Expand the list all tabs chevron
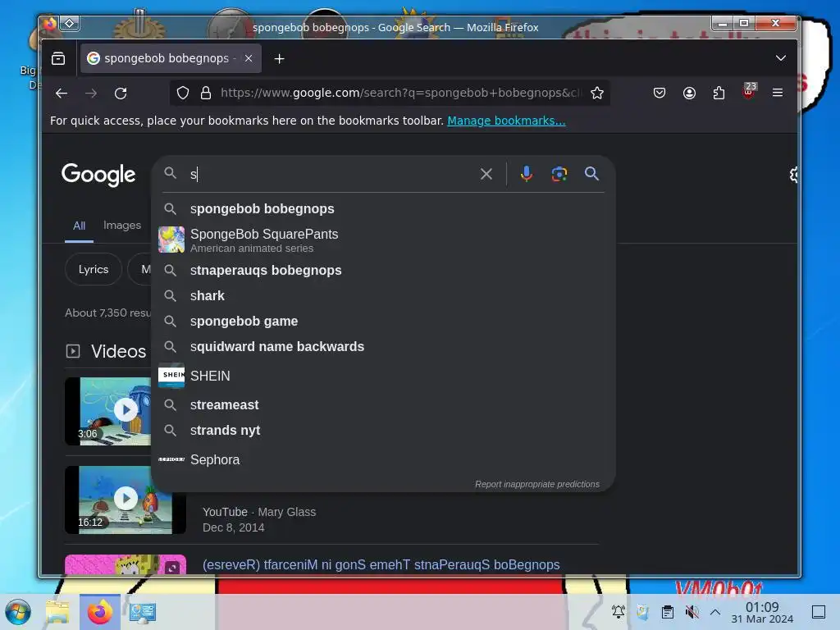Image resolution: width=840 pixels, height=630 pixels. [x=781, y=58]
